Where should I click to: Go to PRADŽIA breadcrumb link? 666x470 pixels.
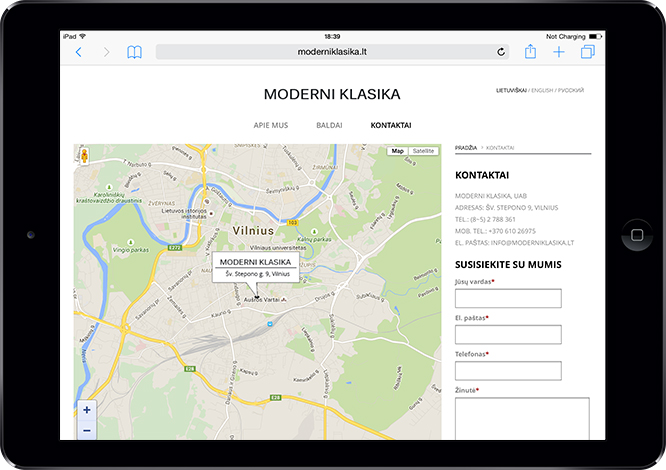click(466, 148)
